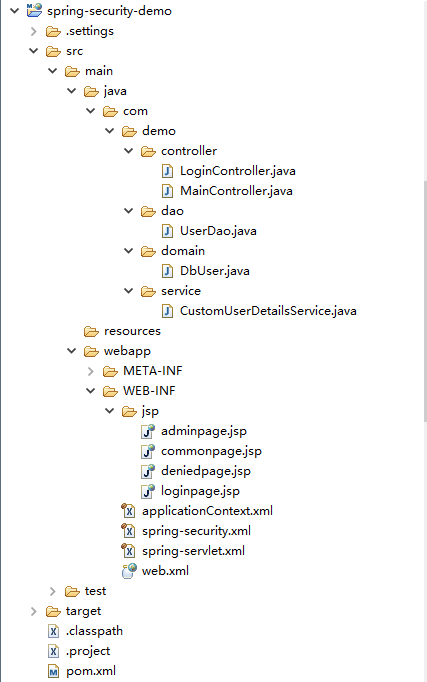Select the adminpage.jsp label
This screenshot has width=427, height=682.
tap(204, 431)
